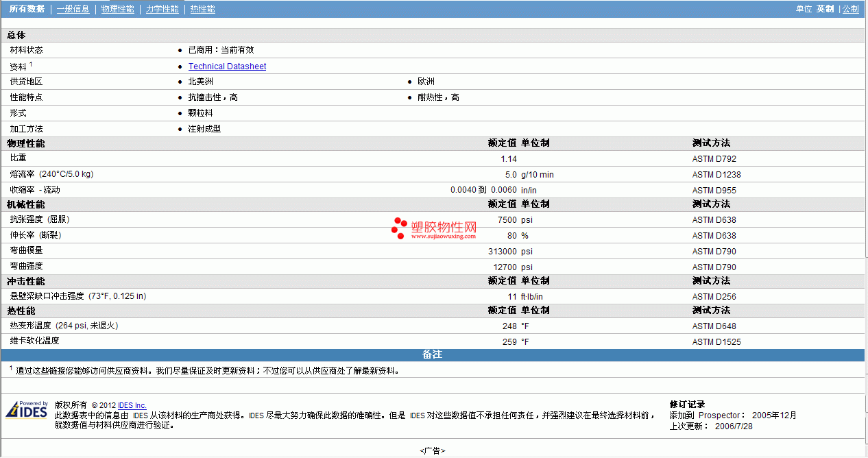The width and height of the screenshot is (868, 458).
Task: Click ASTM D955 test method
Action: (714, 191)
